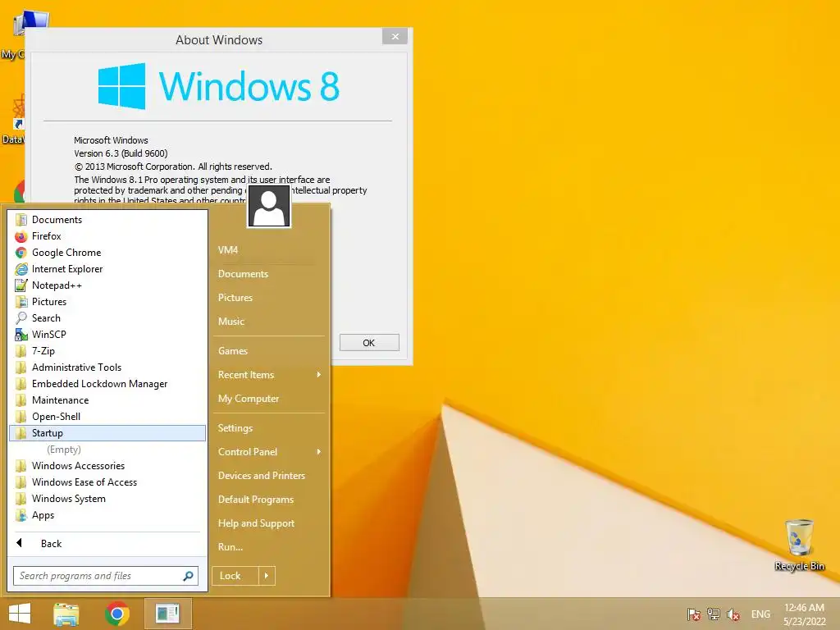This screenshot has width=840, height=630.
Task: Open VM4 user folder
Action: 269,250
